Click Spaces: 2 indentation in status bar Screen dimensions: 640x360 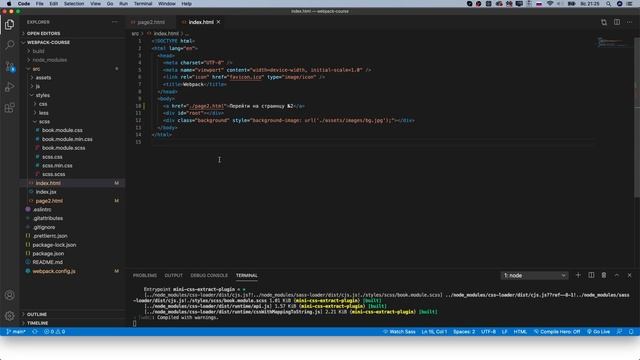coord(464,332)
